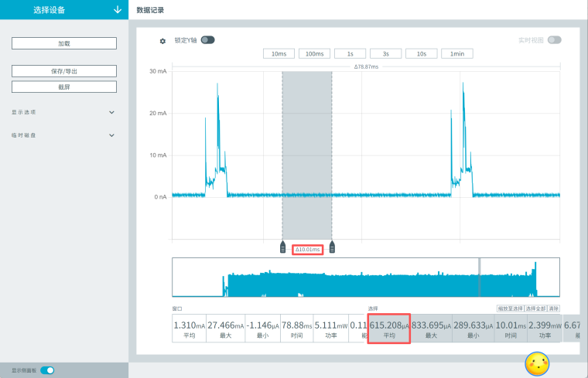Click the 加载 load button

coord(64,43)
